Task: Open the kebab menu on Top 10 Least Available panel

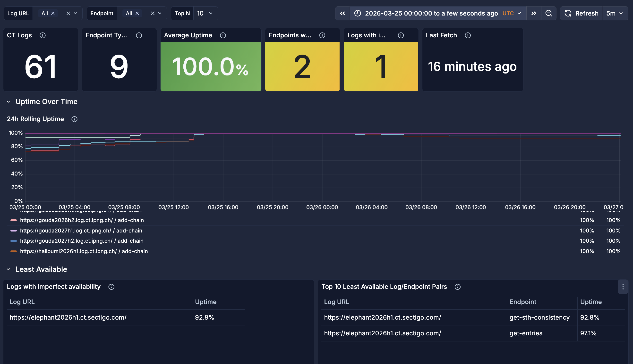Action: pos(623,287)
